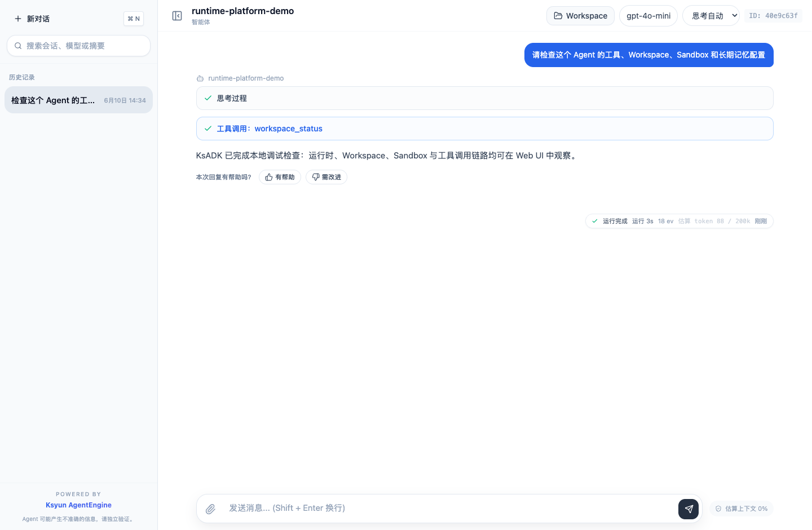Click the 运行完成 status pill
812x530 pixels.
679,221
